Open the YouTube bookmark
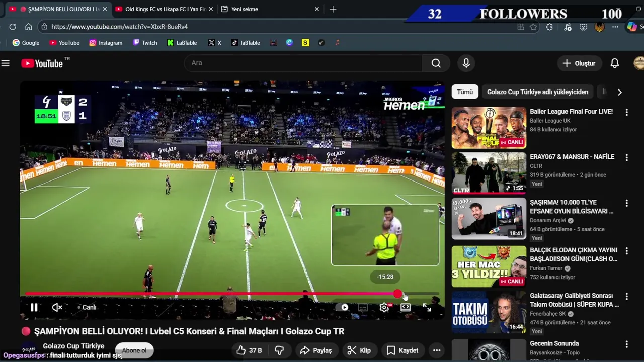Screen dimensions: 644x362 [64, 43]
